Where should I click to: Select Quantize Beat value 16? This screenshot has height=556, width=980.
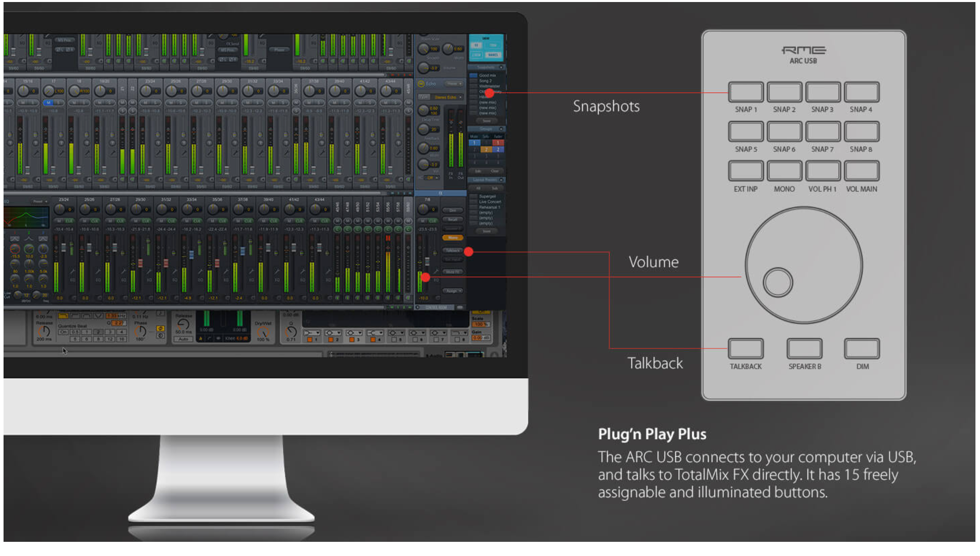click(121, 339)
